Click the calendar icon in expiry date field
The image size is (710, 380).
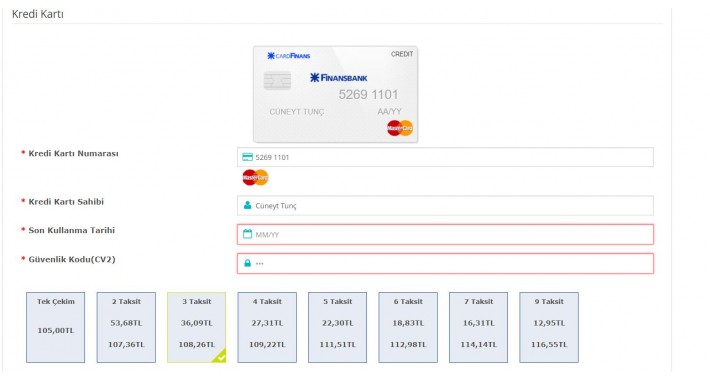point(247,234)
